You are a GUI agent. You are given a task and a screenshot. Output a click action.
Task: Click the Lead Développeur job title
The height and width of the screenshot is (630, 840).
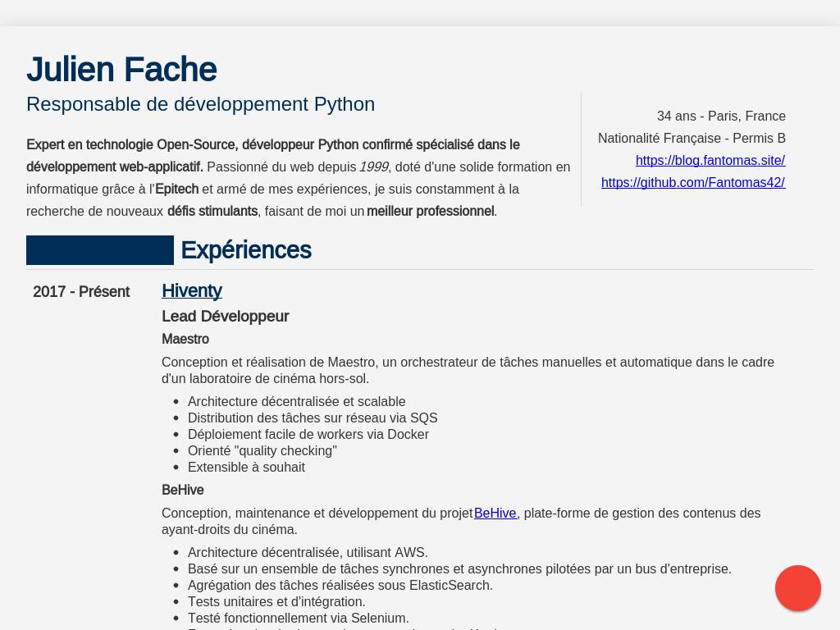(x=225, y=316)
